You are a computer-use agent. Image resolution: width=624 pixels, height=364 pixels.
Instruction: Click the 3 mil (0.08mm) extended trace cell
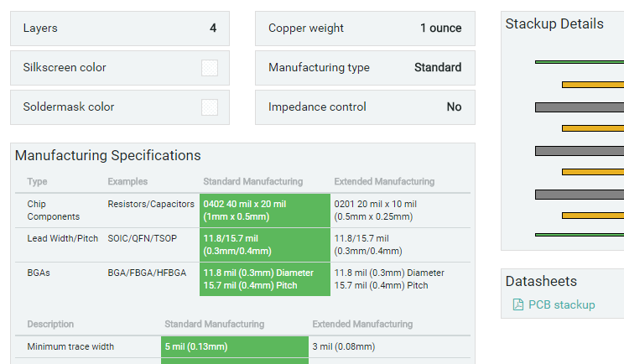344,346
